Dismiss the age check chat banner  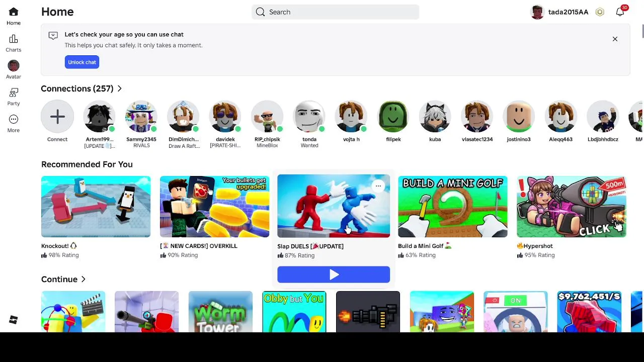click(615, 39)
